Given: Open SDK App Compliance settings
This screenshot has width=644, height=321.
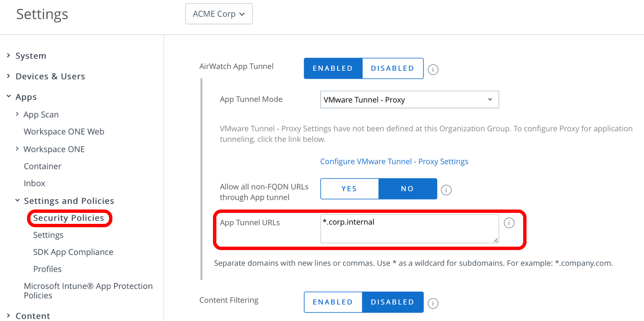Looking at the screenshot, I should click(73, 252).
